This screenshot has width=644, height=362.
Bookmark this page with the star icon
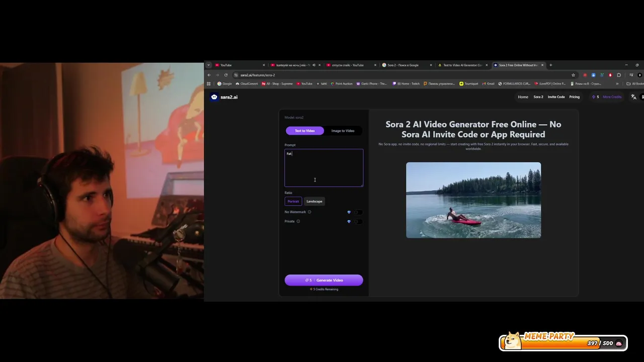(573, 75)
